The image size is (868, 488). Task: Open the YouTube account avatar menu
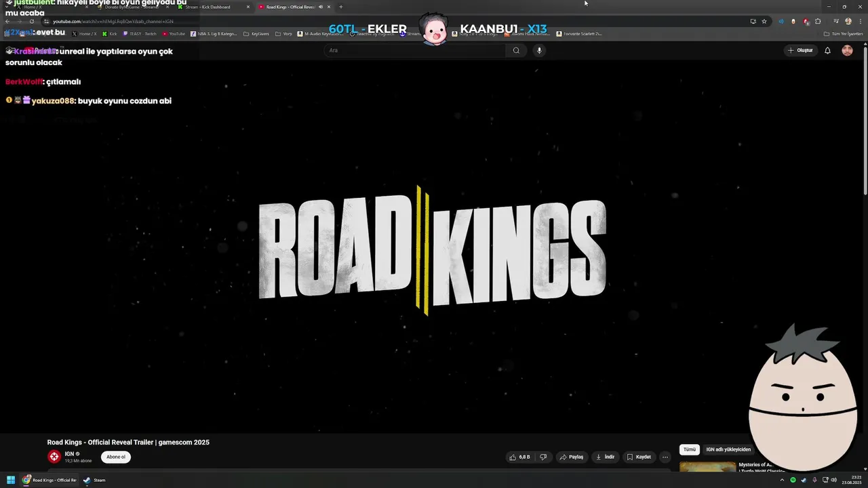[x=847, y=50]
